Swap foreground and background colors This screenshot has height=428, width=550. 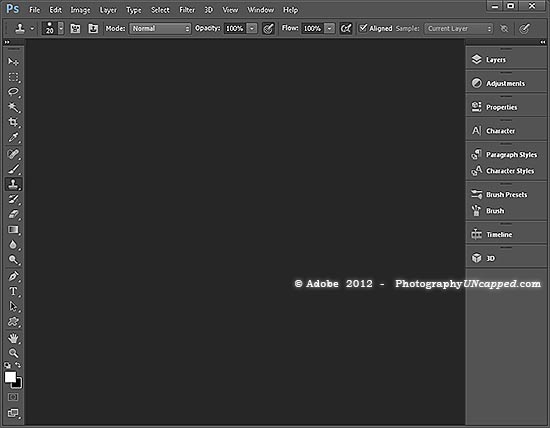tap(18, 365)
